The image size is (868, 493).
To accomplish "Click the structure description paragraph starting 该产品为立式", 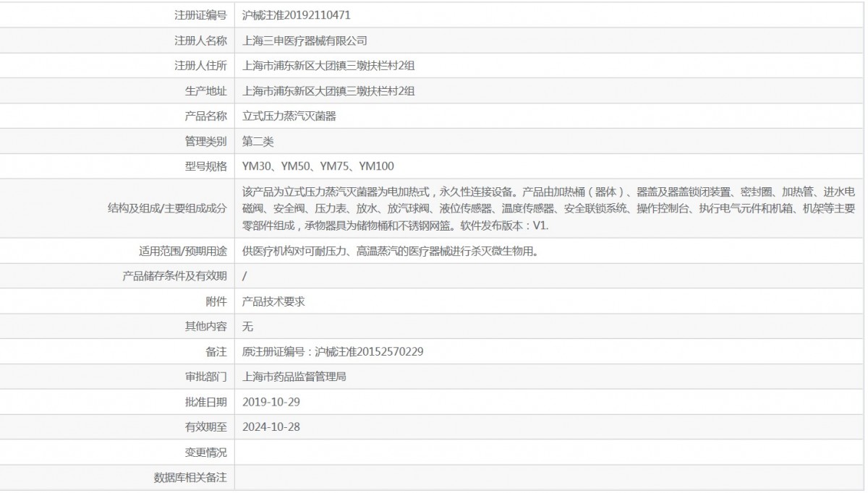I will (549, 209).
